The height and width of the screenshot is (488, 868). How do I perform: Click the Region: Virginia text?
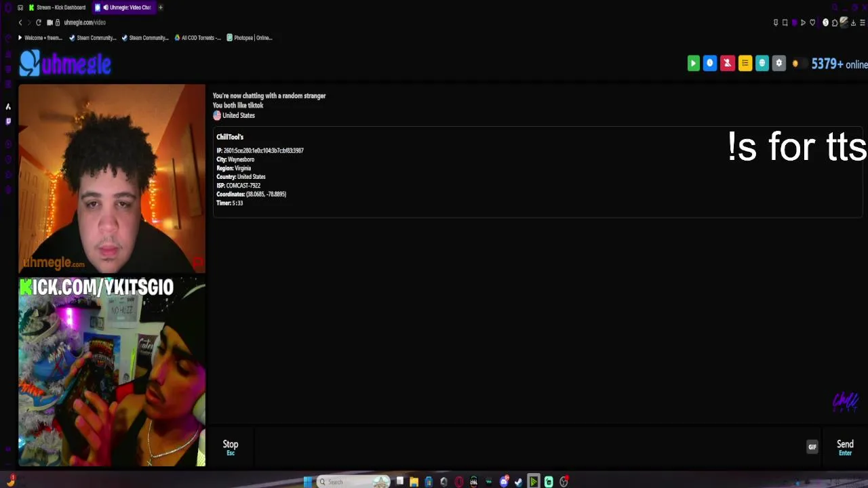[x=233, y=168]
